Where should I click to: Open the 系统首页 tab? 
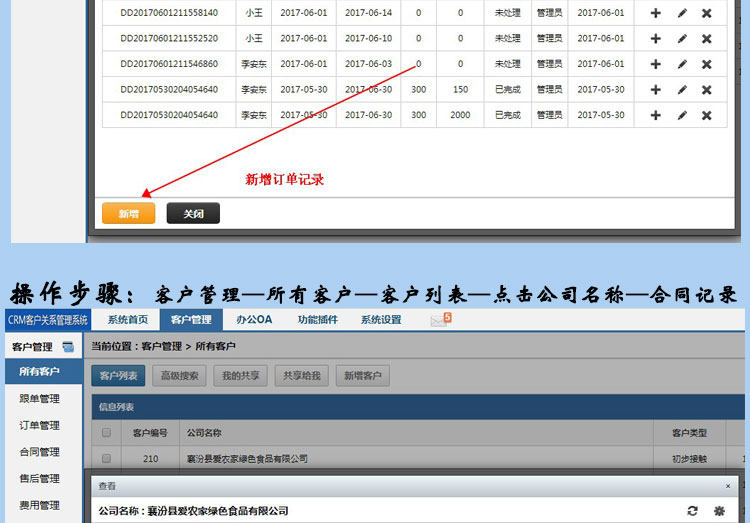coord(127,320)
